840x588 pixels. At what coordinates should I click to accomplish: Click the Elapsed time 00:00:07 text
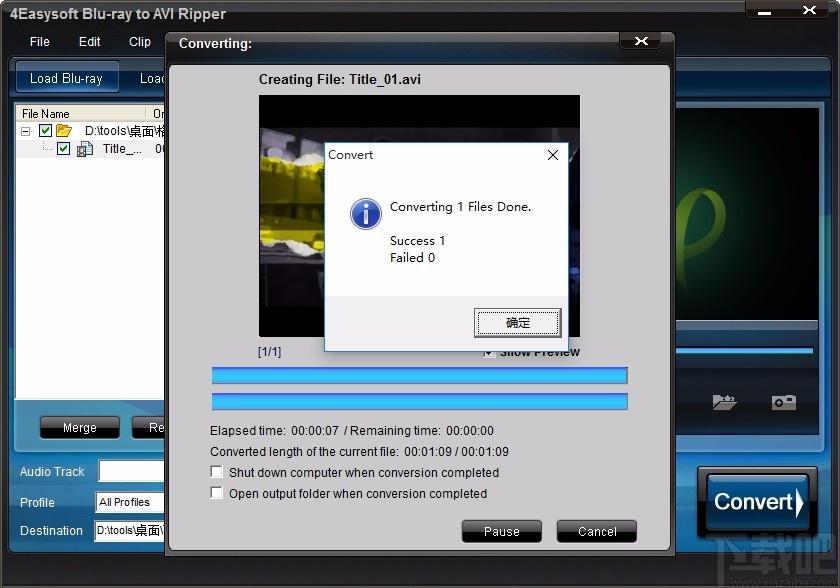pyautogui.click(x=274, y=431)
